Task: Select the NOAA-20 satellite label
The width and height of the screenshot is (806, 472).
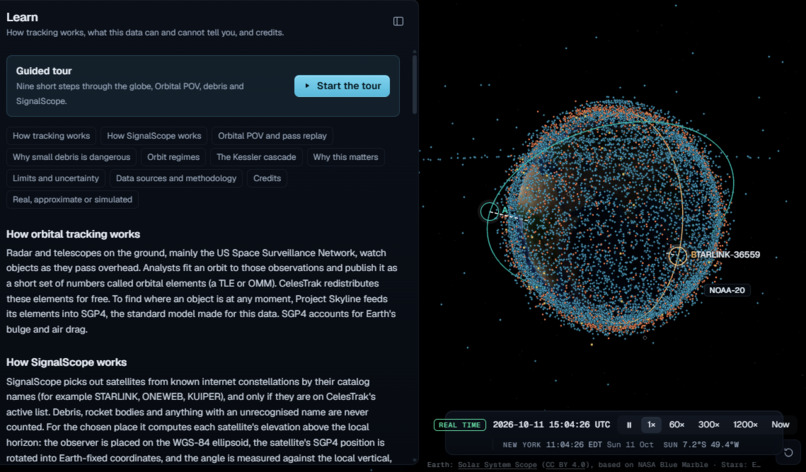Action: coord(727,290)
